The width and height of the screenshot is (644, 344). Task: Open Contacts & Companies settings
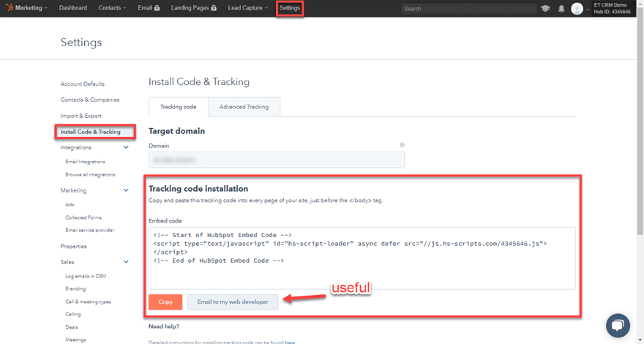90,100
